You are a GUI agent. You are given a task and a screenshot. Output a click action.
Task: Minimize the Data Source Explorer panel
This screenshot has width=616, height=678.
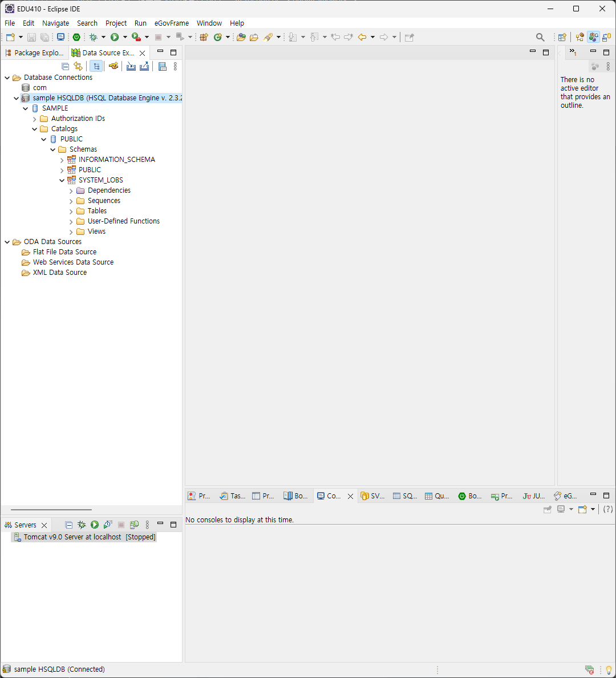pos(160,51)
